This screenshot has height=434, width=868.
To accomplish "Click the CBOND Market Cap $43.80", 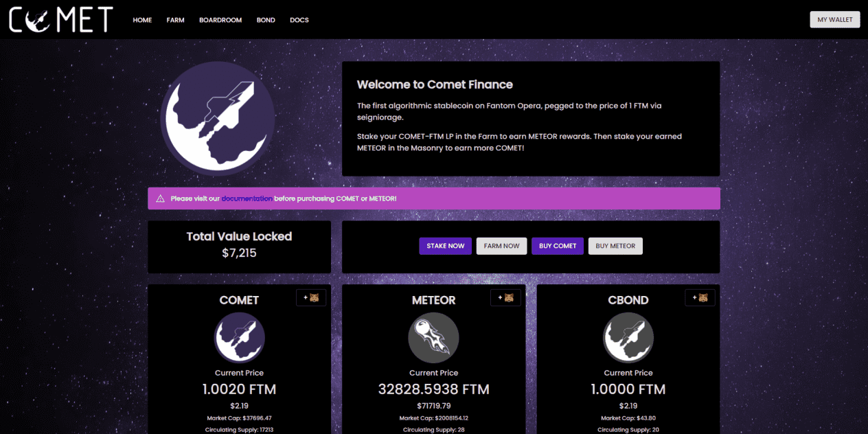I will tap(628, 418).
